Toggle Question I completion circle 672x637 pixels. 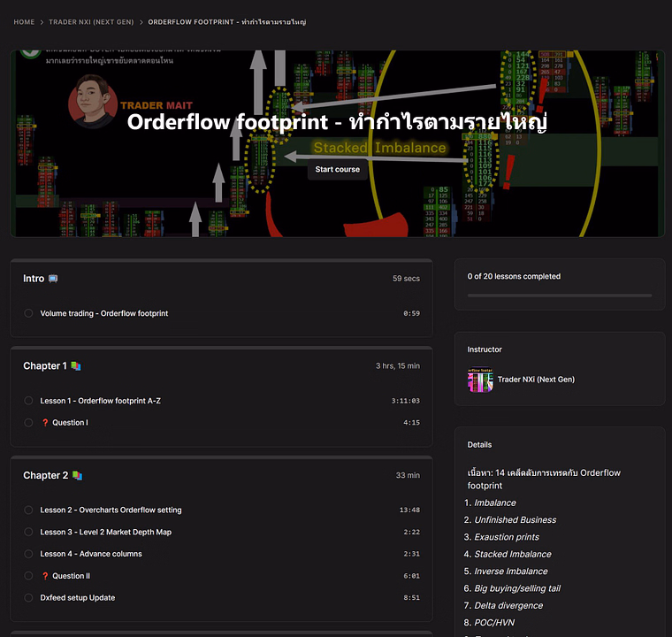[28, 423]
